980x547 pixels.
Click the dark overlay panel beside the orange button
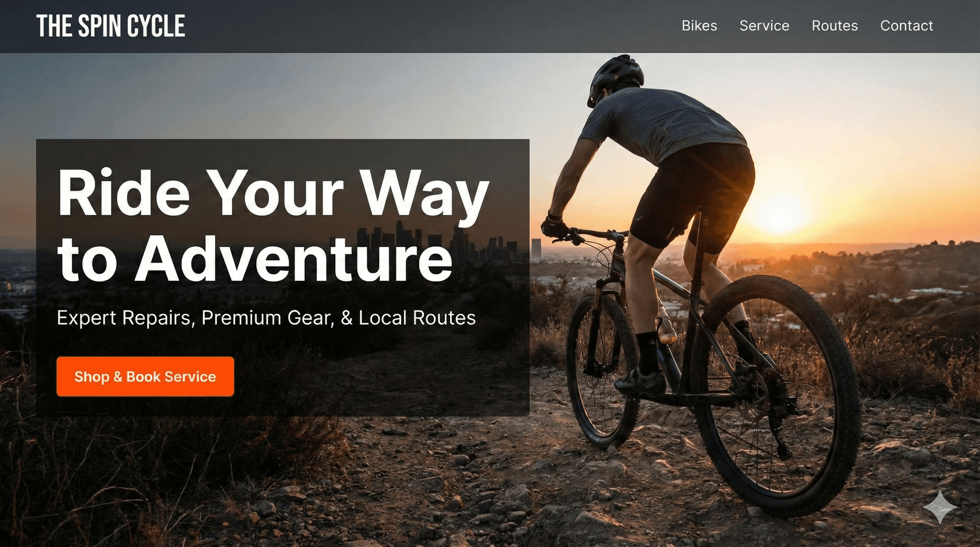click(x=380, y=376)
